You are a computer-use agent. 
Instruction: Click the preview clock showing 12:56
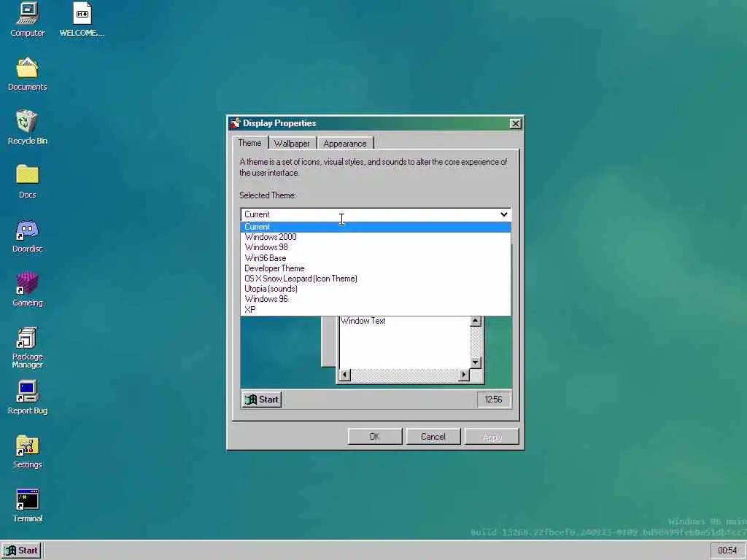[494, 400]
